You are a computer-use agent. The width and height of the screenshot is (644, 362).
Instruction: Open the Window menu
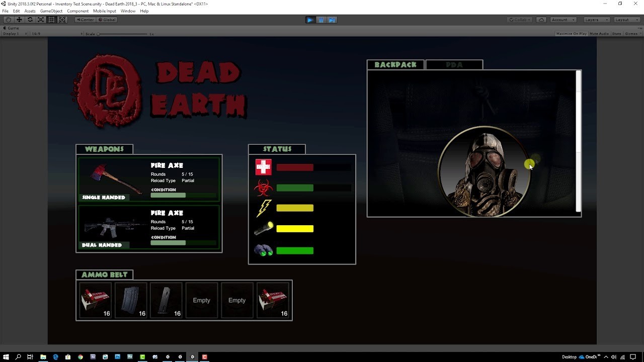click(128, 11)
